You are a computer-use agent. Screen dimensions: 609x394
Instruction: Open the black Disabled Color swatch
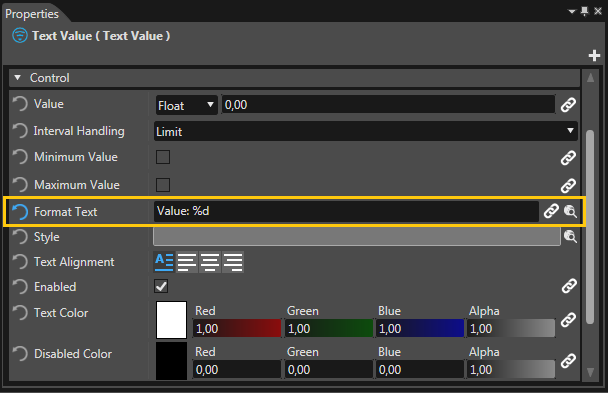(171, 361)
